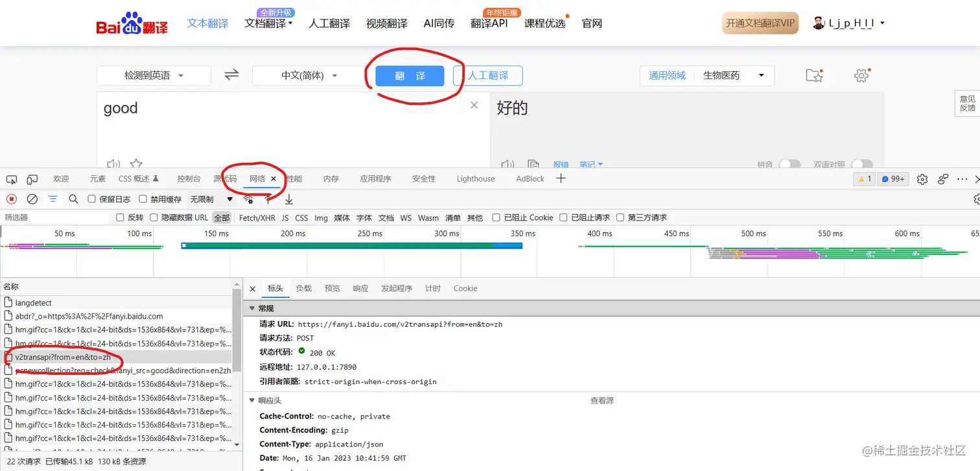Open throttling dropdown 无限制
The height and width of the screenshot is (471, 980).
211,199
